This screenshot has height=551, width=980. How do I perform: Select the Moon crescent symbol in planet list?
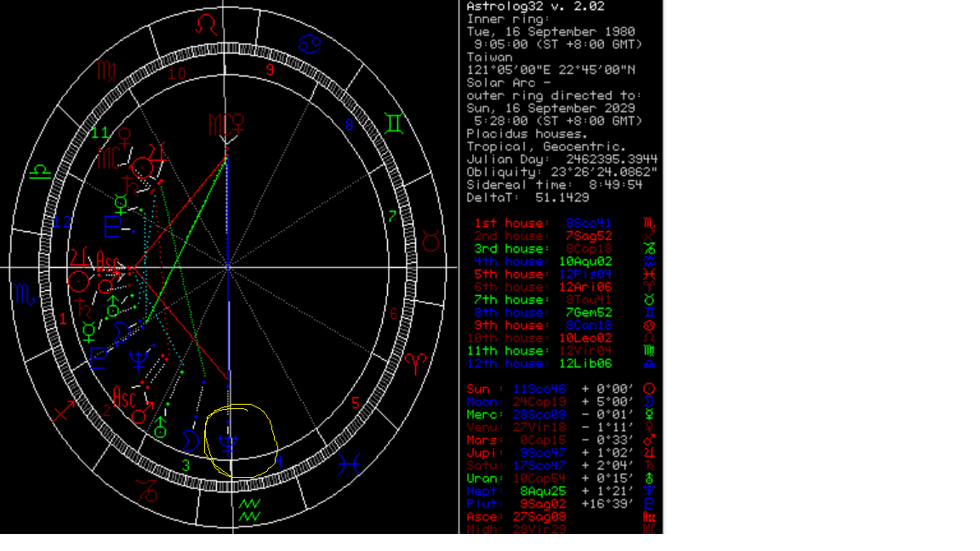click(x=650, y=401)
